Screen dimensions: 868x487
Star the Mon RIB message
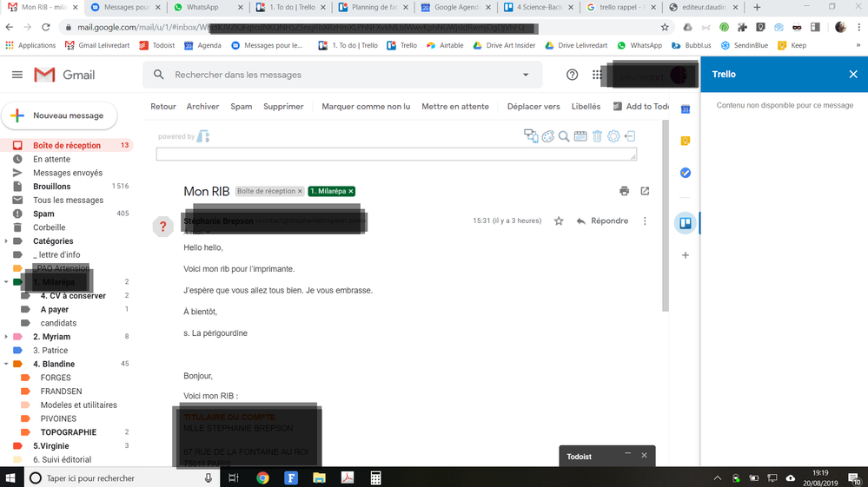559,221
